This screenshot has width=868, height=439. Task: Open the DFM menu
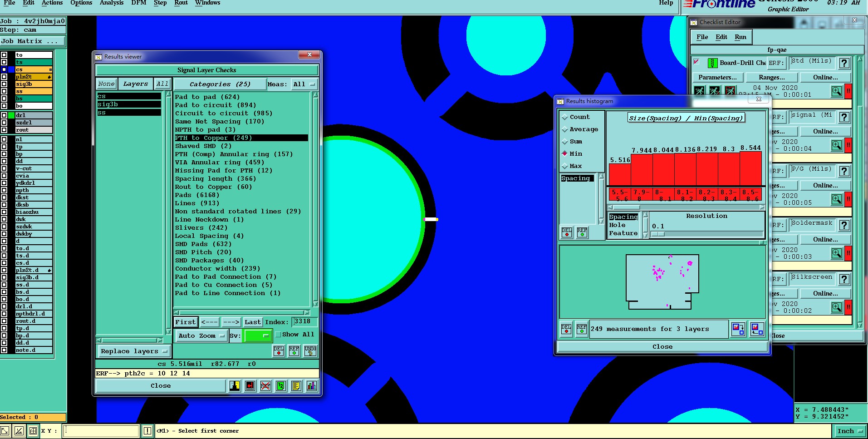click(x=138, y=3)
